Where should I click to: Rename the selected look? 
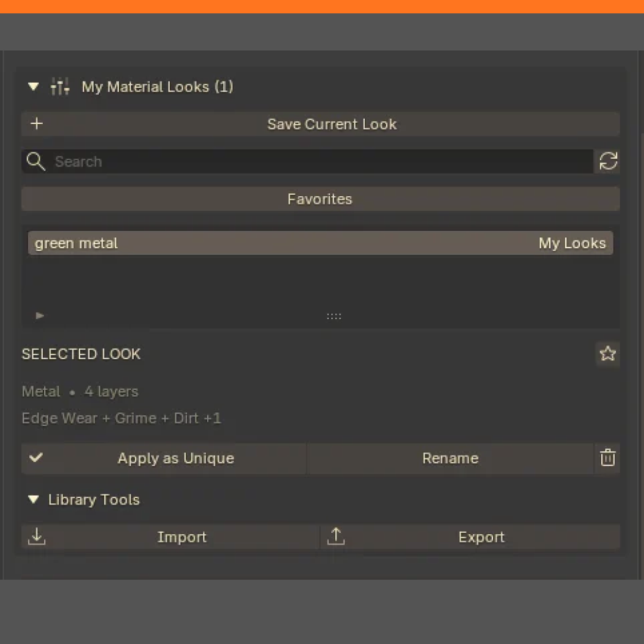point(450,458)
